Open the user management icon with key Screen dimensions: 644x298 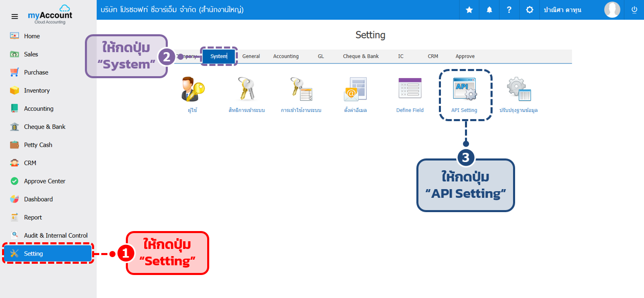192,89
